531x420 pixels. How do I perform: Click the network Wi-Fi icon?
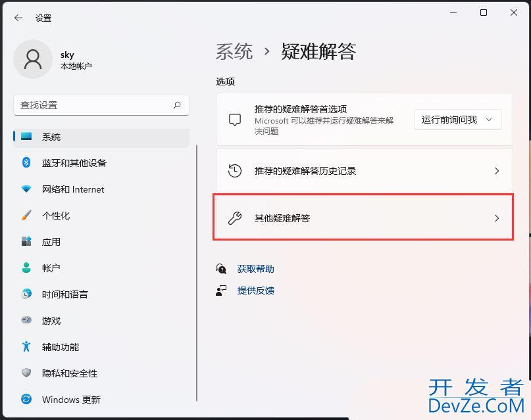pyautogui.click(x=26, y=189)
